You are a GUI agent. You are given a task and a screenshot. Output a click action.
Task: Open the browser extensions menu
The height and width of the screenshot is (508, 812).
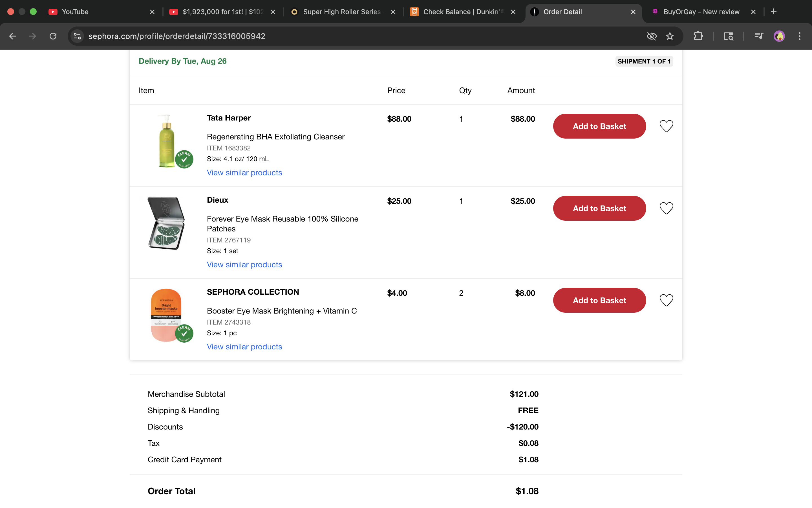[698, 36]
